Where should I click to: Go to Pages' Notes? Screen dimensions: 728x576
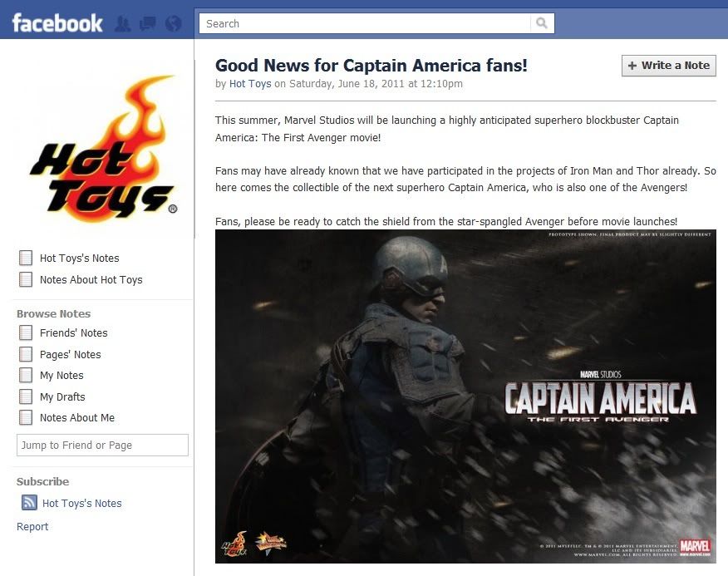coord(70,354)
